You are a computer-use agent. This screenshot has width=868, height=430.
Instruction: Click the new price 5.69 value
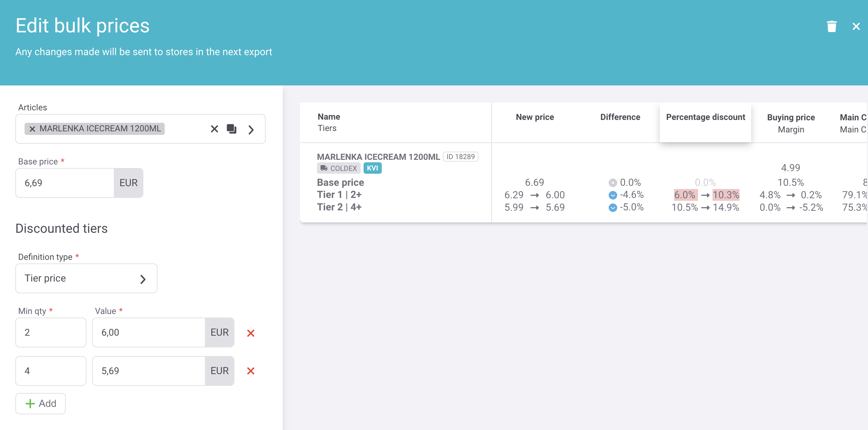tap(555, 208)
